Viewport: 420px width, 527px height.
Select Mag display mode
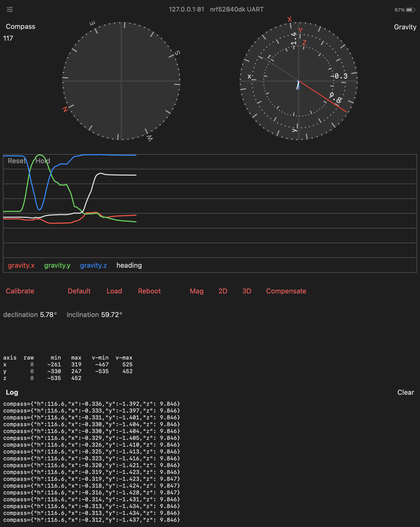coord(197,291)
